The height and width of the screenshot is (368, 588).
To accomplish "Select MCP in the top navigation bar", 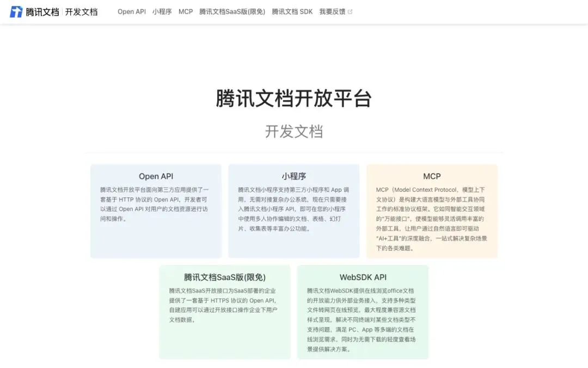I will point(186,11).
